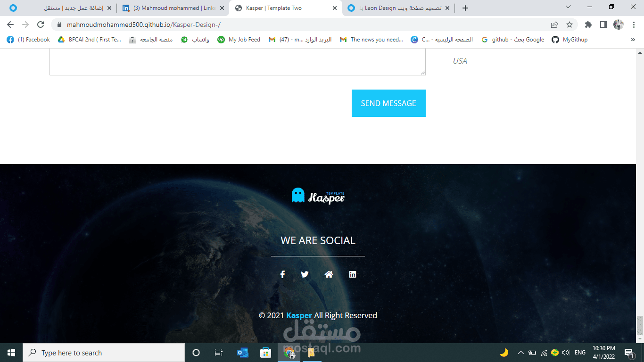
Task: Click the browser forward arrow
Action: tap(25, 25)
